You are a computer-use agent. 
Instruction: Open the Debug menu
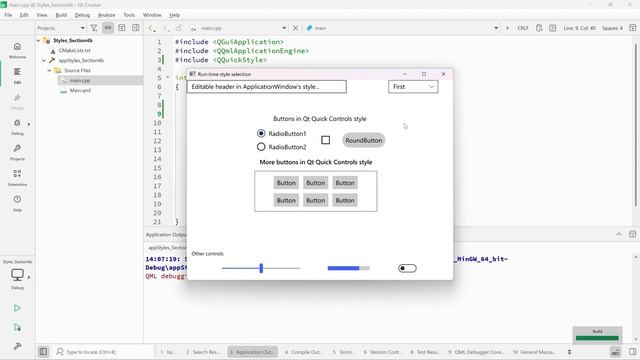point(82,15)
